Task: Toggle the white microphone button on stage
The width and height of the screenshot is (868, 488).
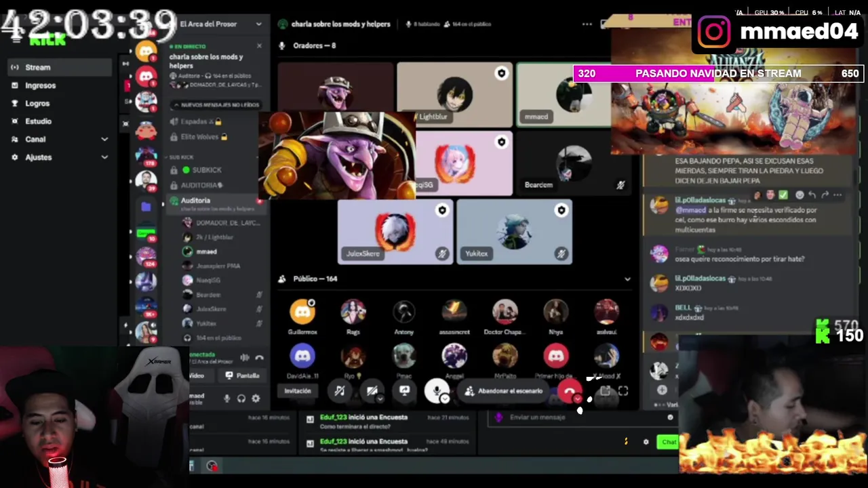Action: (x=436, y=390)
